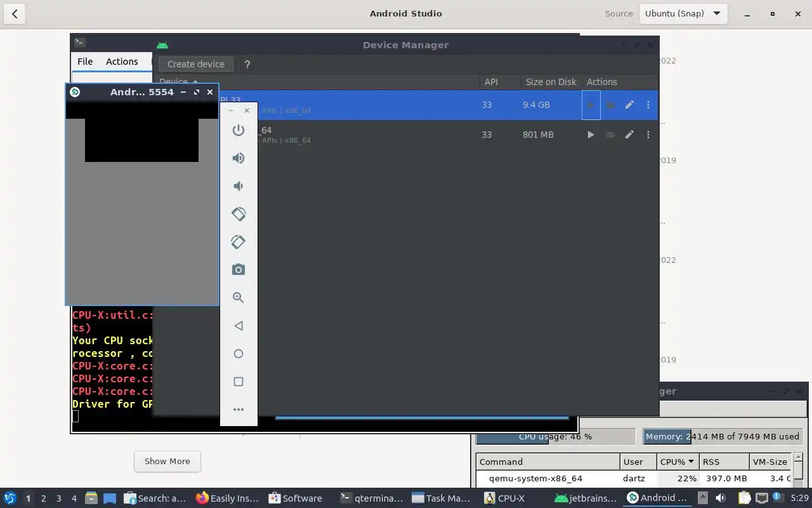Open the removable devices tray icon
Screen dimensions: 812x508
coord(702,498)
